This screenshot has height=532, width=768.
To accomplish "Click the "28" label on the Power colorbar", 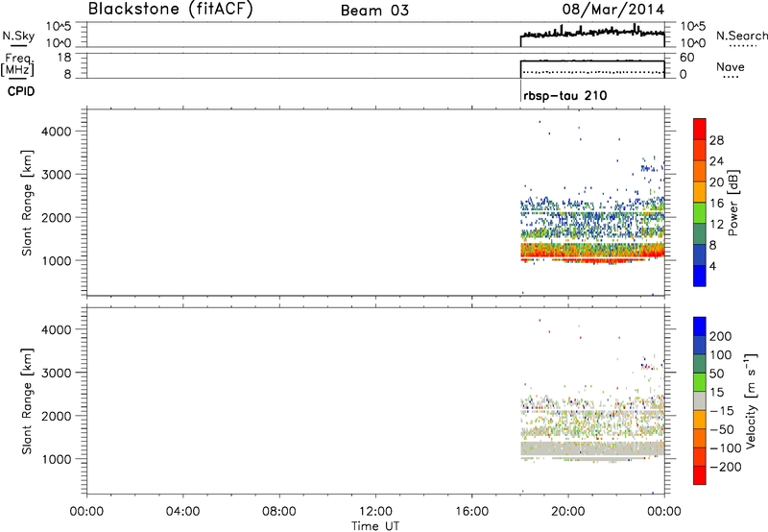I will (x=716, y=140).
